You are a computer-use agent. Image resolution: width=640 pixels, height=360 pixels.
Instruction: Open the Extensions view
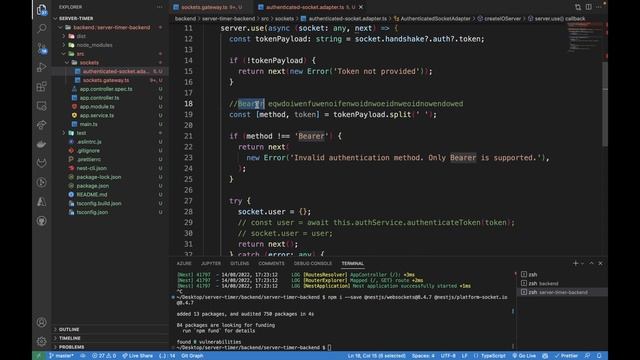tap(42, 87)
